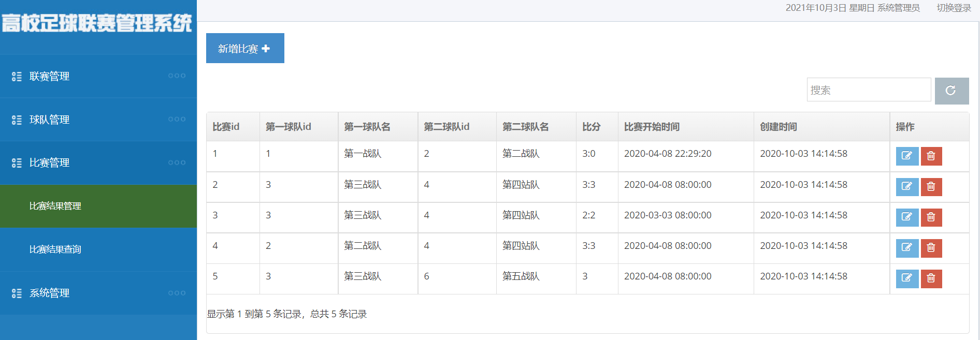
Task: Click the 新增比赛 button
Action: 245,48
